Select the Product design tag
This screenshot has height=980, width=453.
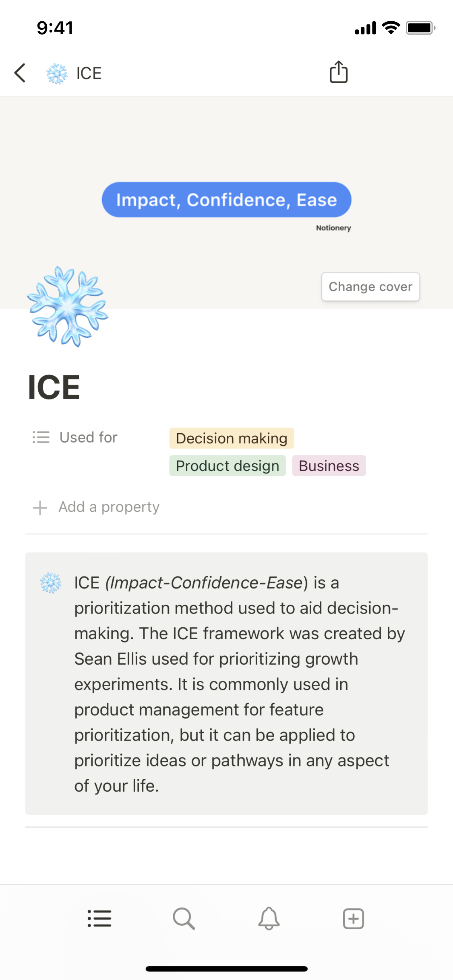(x=228, y=466)
